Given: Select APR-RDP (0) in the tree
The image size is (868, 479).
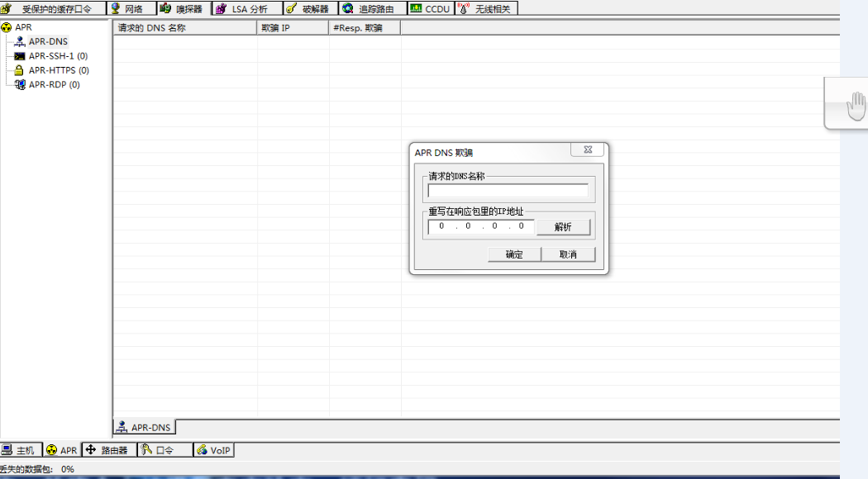Looking at the screenshot, I should click(55, 84).
